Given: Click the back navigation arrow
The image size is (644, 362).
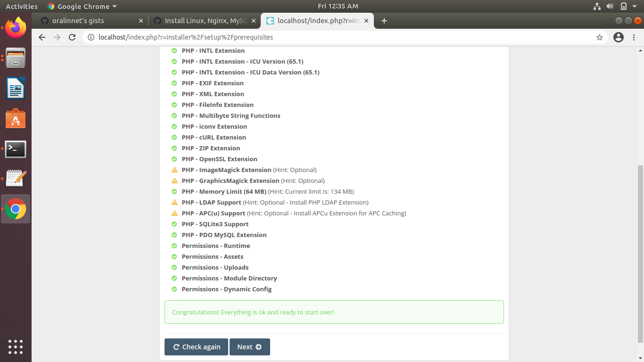Looking at the screenshot, I should tap(41, 37).
